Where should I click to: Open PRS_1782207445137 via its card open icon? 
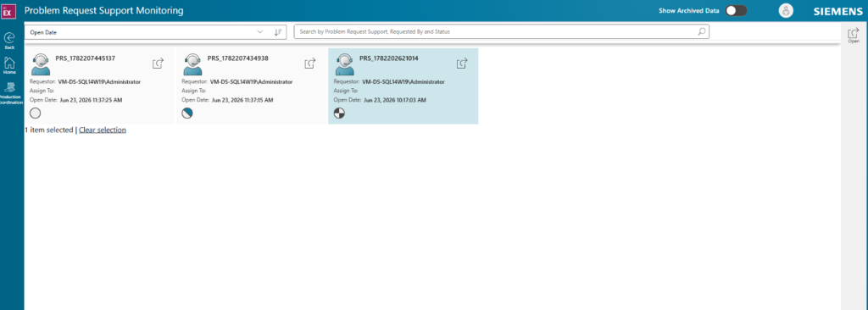click(158, 64)
